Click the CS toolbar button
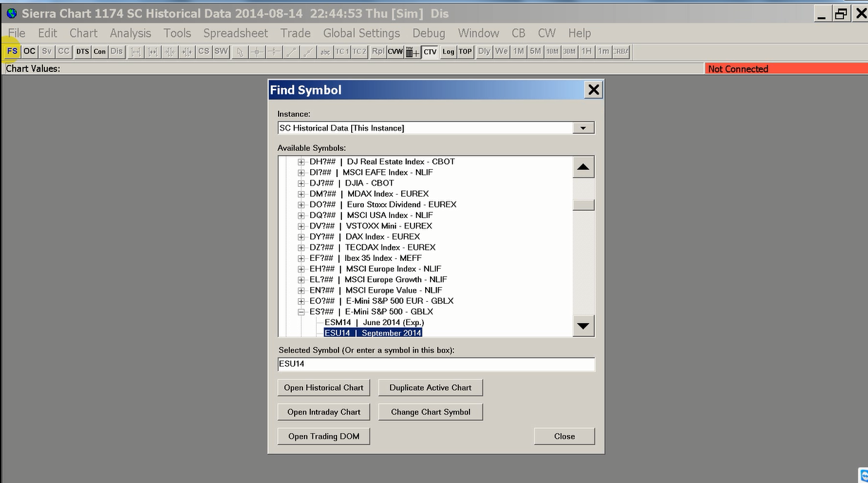This screenshot has width=868, height=483. pyautogui.click(x=204, y=51)
